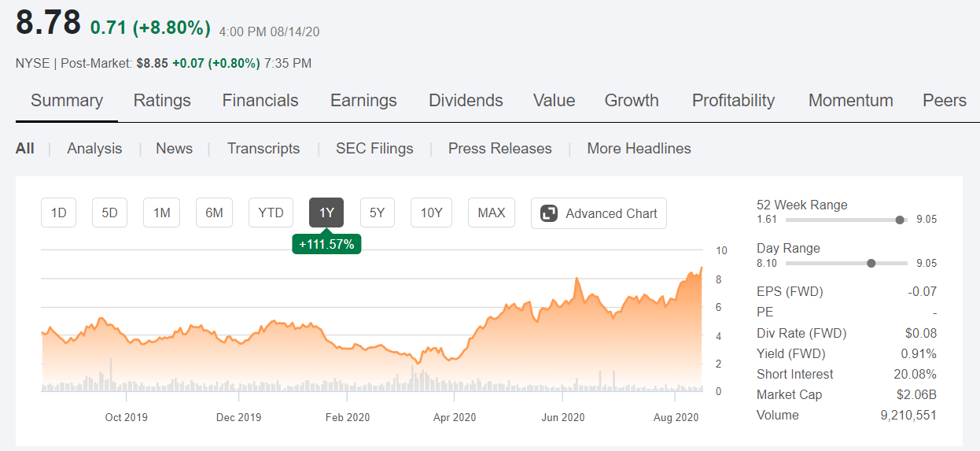Choose the 10Y chart period
The image size is (980, 451).
tap(431, 213)
